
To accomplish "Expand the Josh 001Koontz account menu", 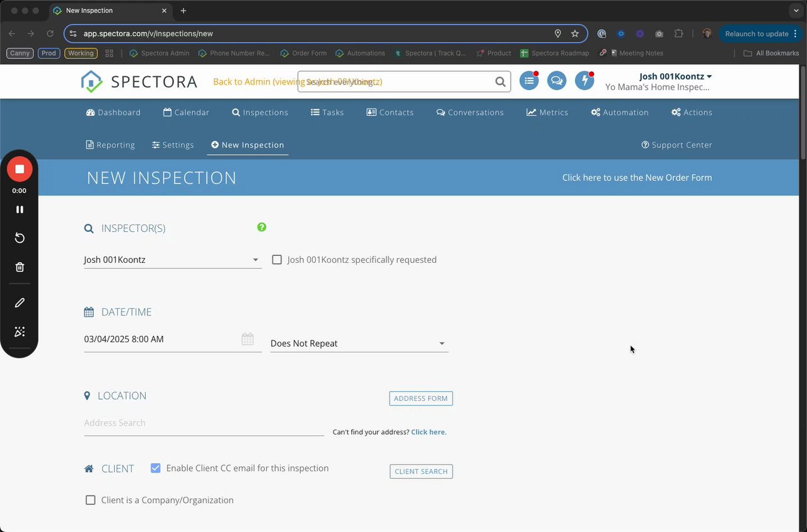I will point(675,76).
